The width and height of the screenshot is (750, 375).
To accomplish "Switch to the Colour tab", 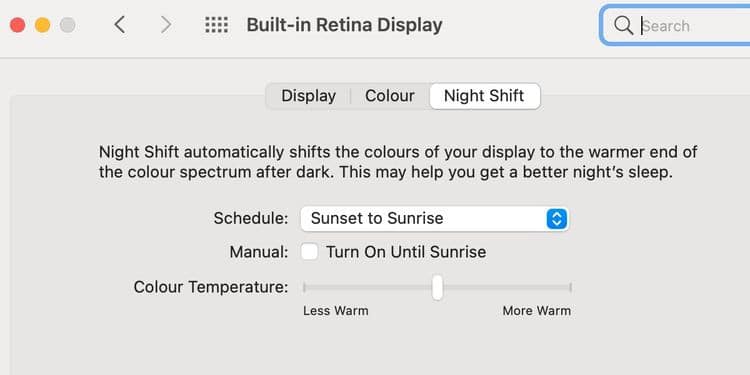I will point(390,96).
